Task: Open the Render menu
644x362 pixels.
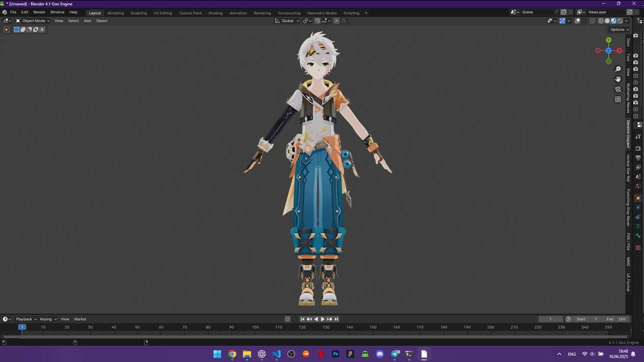Action: (39, 12)
